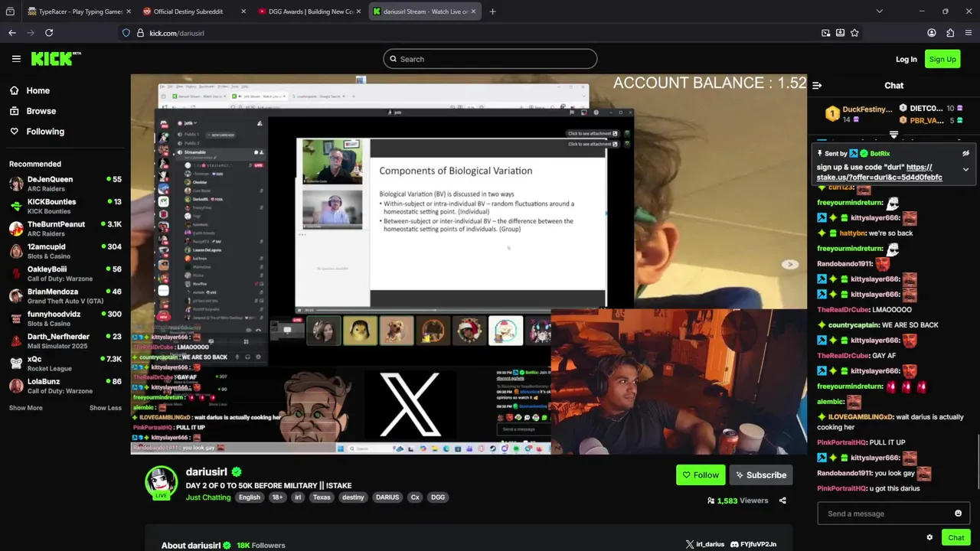Open the browser extensions icon

pos(950,33)
